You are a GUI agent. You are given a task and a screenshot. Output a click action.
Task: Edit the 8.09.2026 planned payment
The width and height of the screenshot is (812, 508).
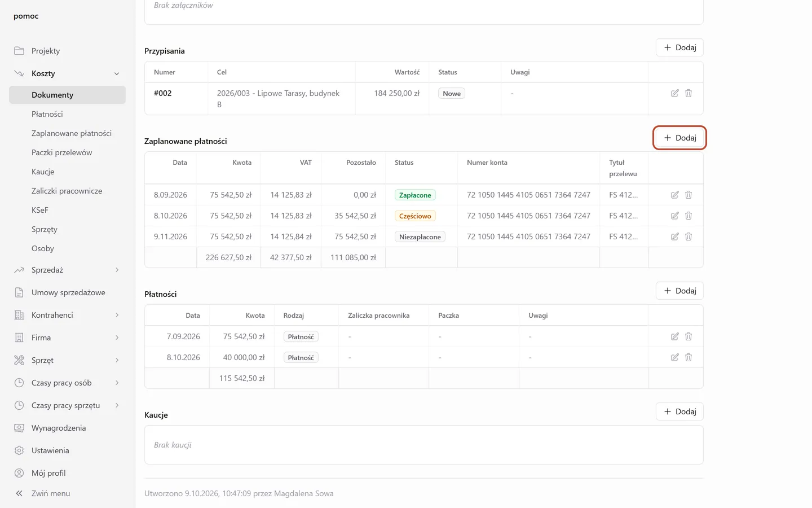[x=674, y=195]
